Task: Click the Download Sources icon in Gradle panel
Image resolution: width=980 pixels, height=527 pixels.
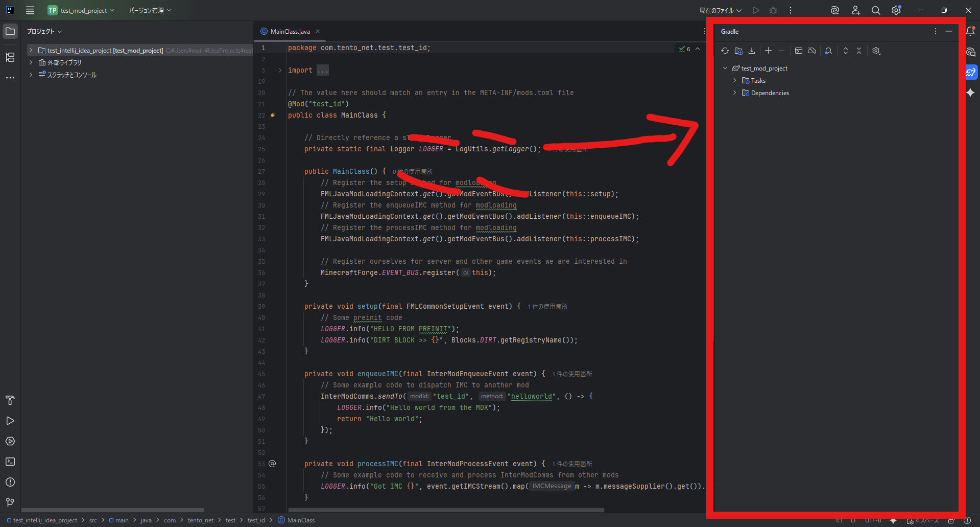Action: coord(752,51)
